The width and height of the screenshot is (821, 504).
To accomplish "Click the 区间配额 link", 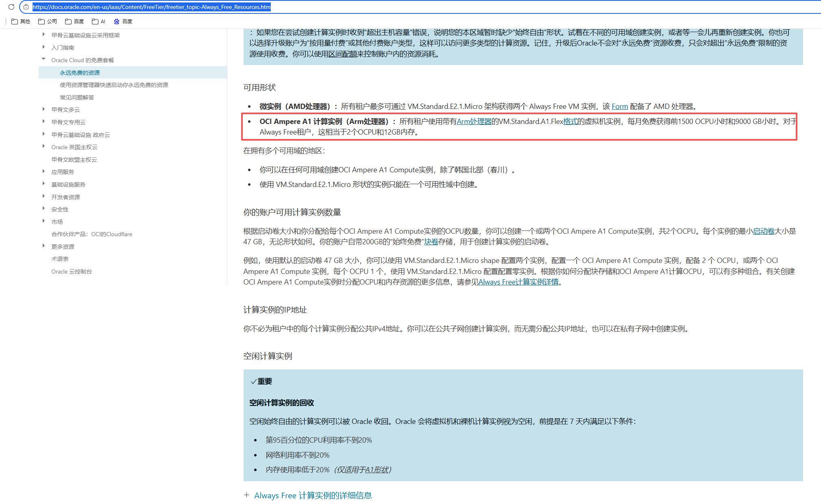I will pyautogui.click(x=343, y=54).
